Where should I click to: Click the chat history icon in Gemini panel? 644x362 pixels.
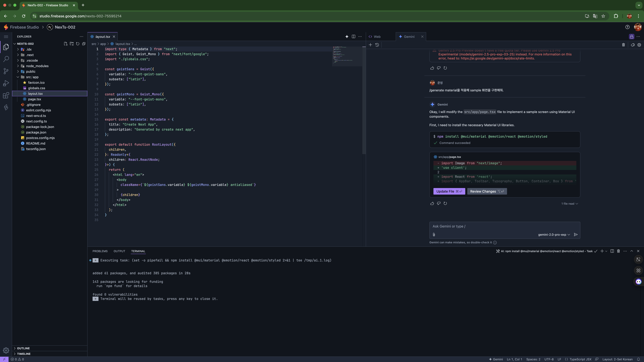point(377,45)
